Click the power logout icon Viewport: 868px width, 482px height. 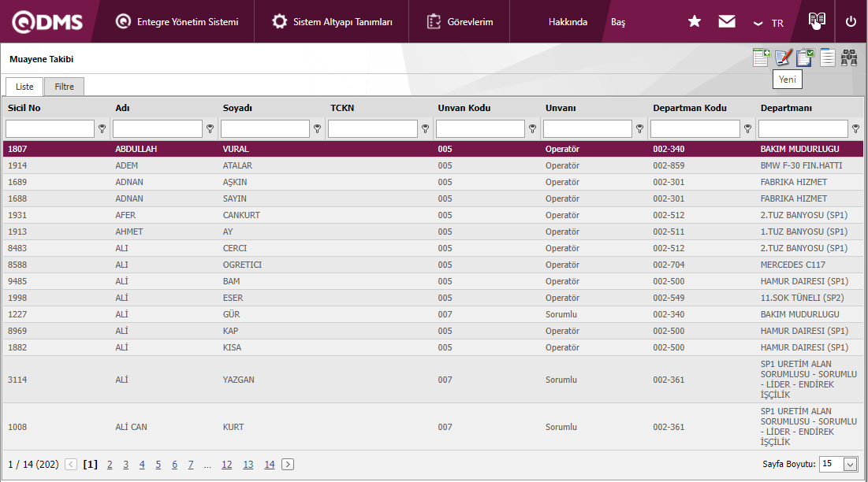click(851, 22)
